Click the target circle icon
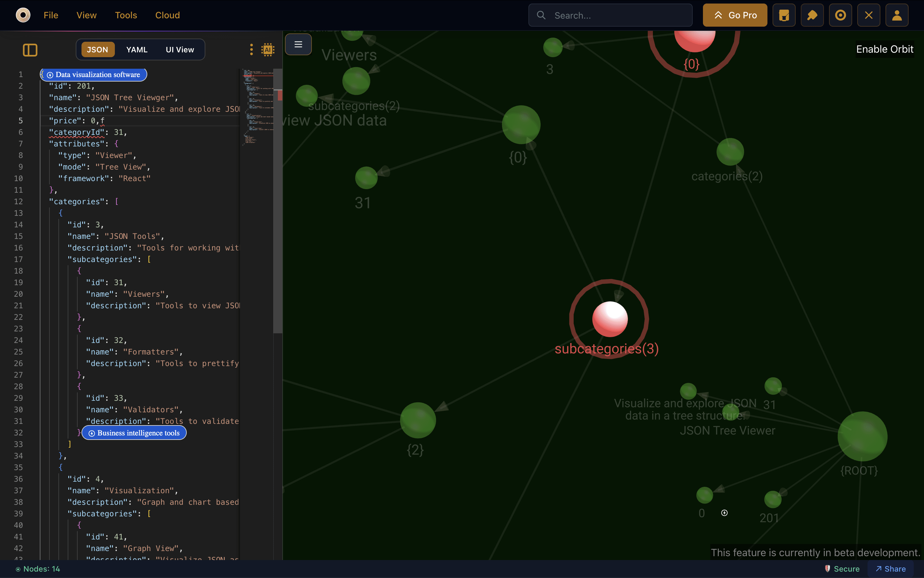The width and height of the screenshot is (924, 578). (x=840, y=15)
